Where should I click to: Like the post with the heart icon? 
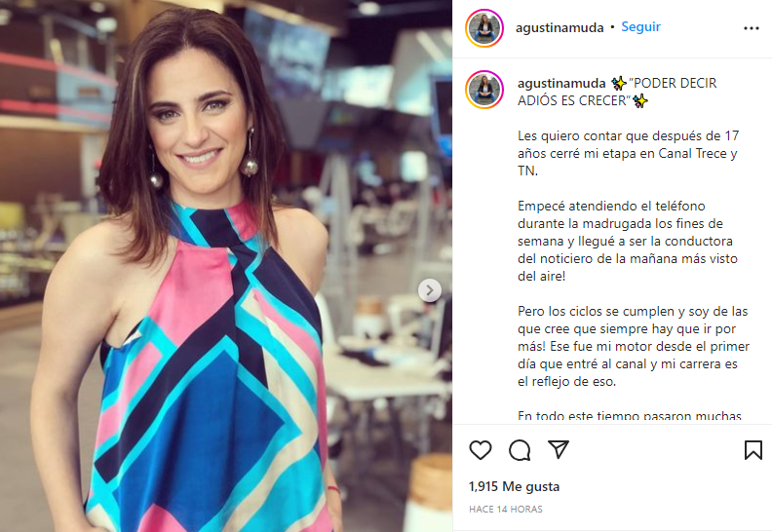pyautogui.click(x=480, y=450)
